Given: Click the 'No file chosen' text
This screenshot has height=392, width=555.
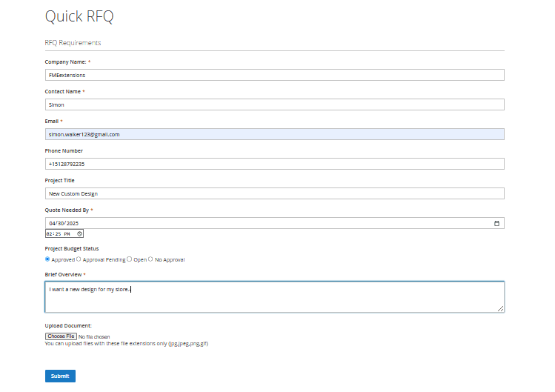Looking at the screenshot, I should coord(94,336).
